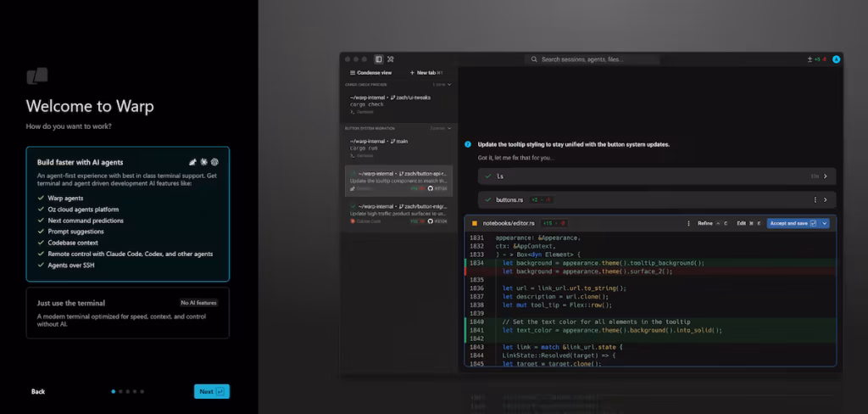This screenshot has width=868, height=414.
Task: Click "Condense view" in the preview sidebar
Action: point(371,73)
